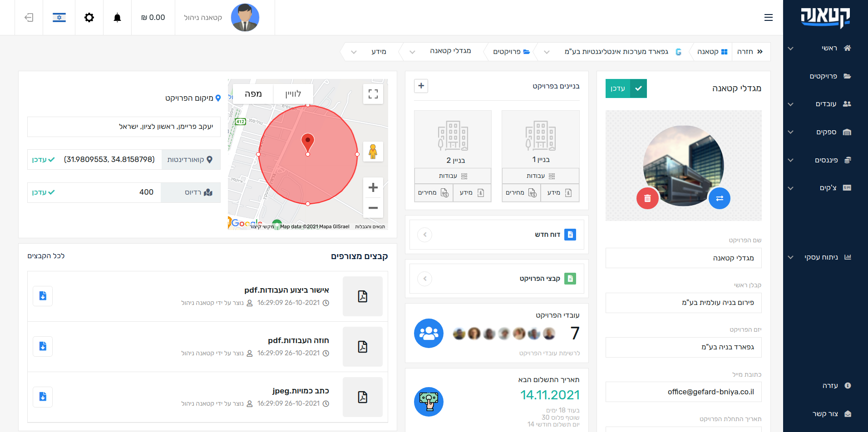Expand the project files section chevron
Screen dimensions: 868x432
425,279
